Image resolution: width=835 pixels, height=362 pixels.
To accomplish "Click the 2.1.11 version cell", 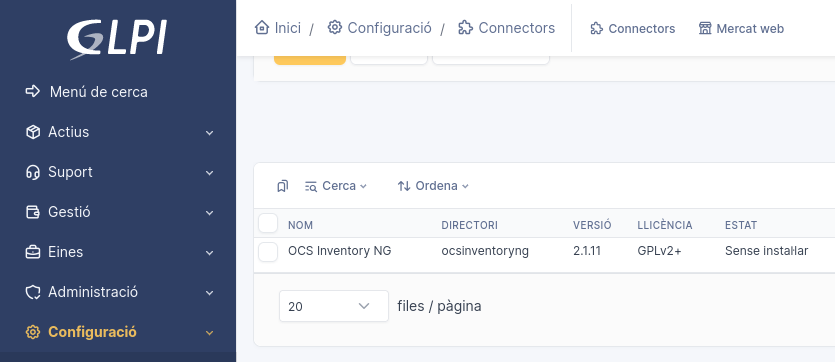I will (587, 251).
